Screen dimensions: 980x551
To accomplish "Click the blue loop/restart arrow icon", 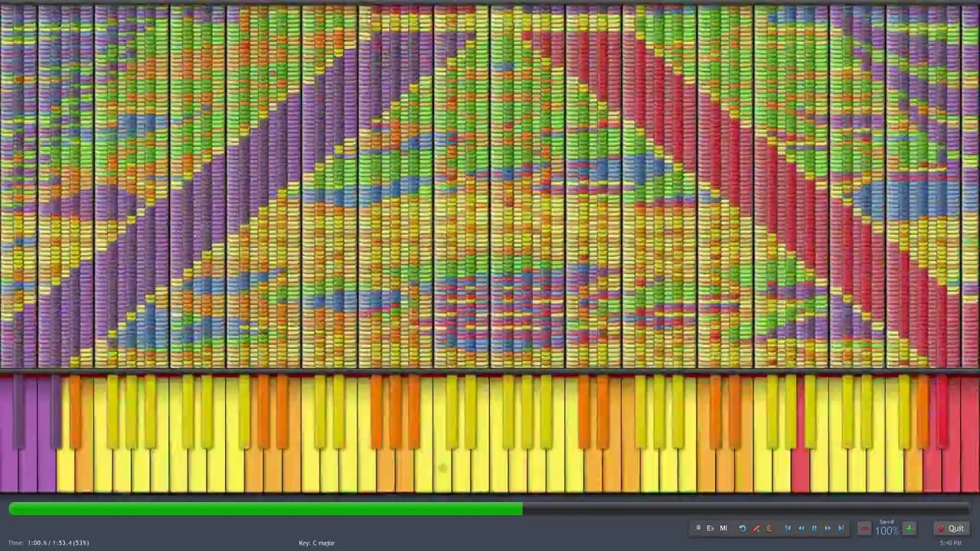I will coord(743,528).
